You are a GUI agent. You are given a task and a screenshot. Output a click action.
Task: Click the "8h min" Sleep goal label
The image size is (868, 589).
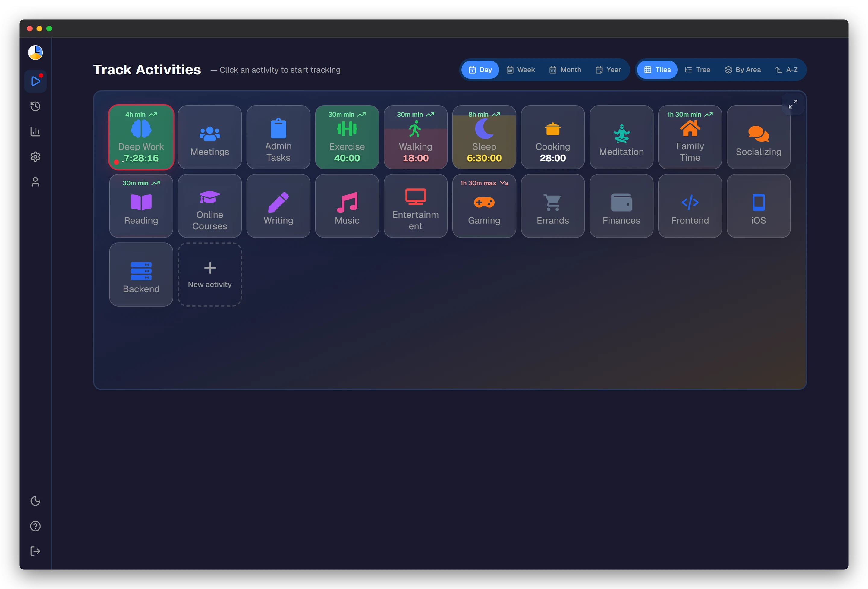[484, 114]
